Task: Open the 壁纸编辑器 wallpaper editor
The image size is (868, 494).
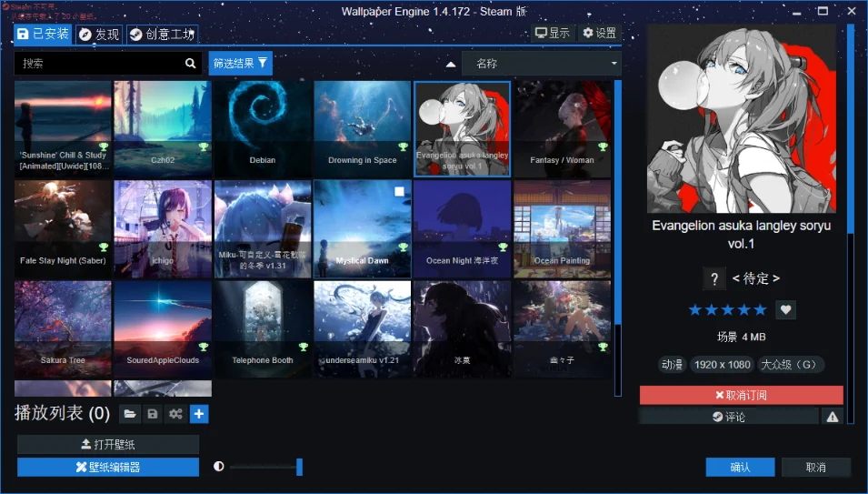Action: tap(108, 467)
